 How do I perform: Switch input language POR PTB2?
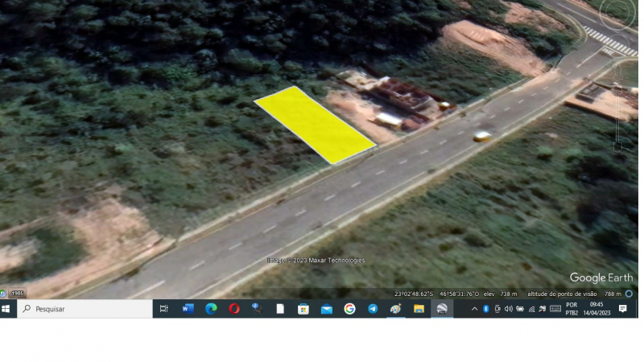coord(572,309)
